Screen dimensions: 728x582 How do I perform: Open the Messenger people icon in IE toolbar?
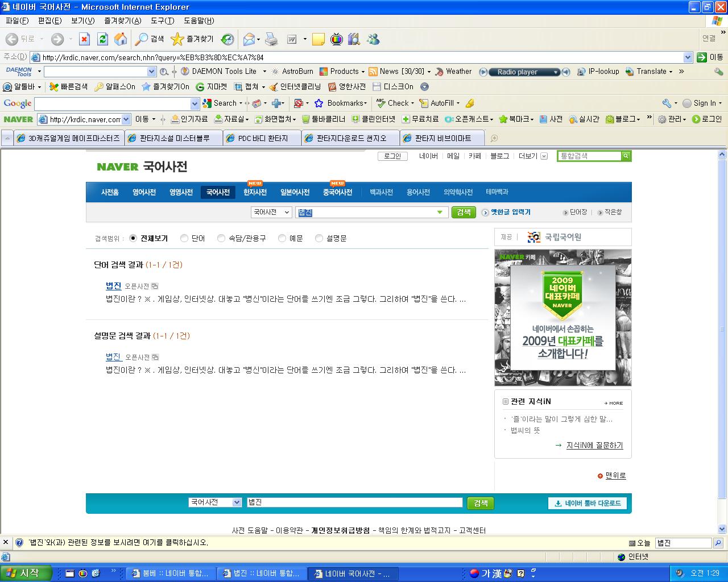(373, 39)
